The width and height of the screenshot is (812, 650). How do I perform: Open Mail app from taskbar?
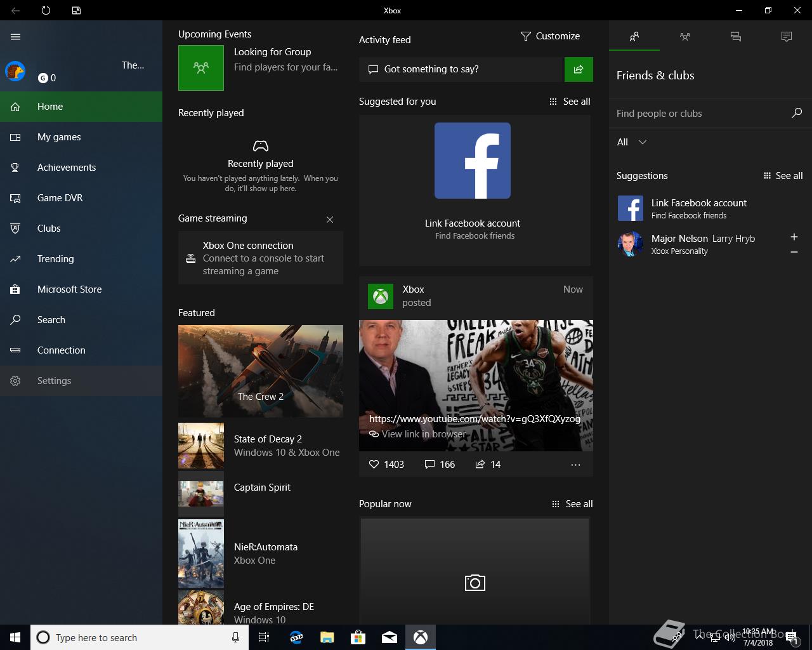(390, 637)
